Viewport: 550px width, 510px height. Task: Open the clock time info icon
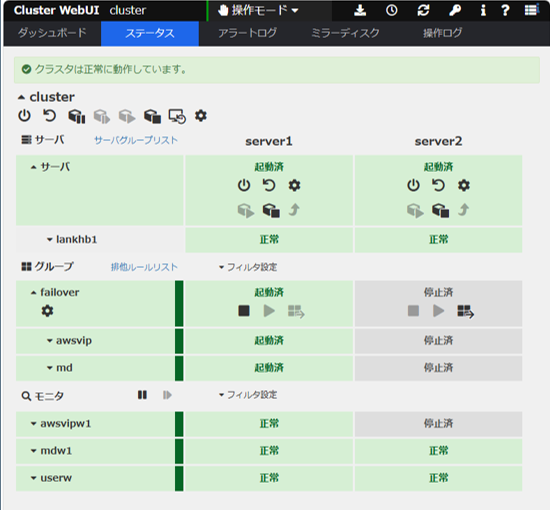click(x=391, y=11)
